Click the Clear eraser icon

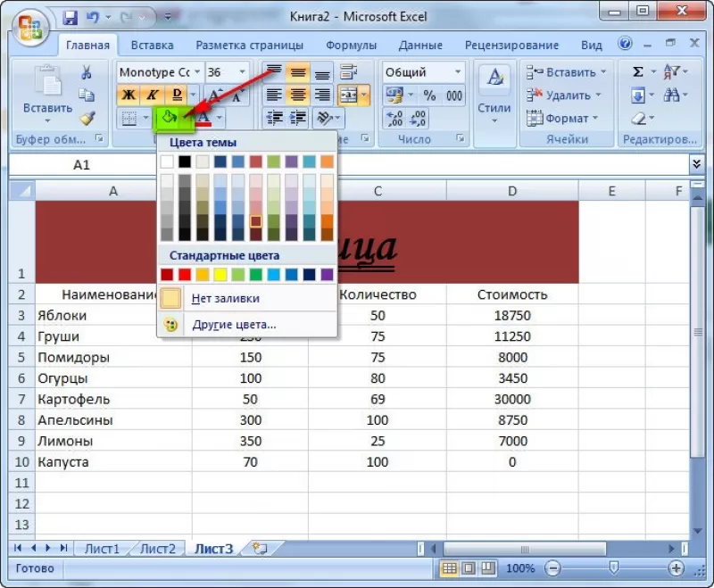(x=638, y=119)
